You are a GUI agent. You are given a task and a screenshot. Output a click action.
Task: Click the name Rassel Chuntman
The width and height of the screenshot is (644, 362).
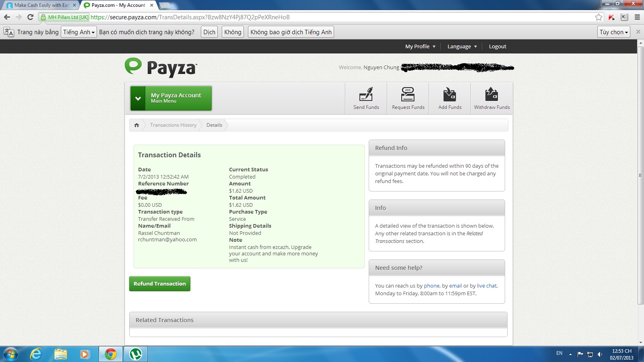click(x=159, y=233)
